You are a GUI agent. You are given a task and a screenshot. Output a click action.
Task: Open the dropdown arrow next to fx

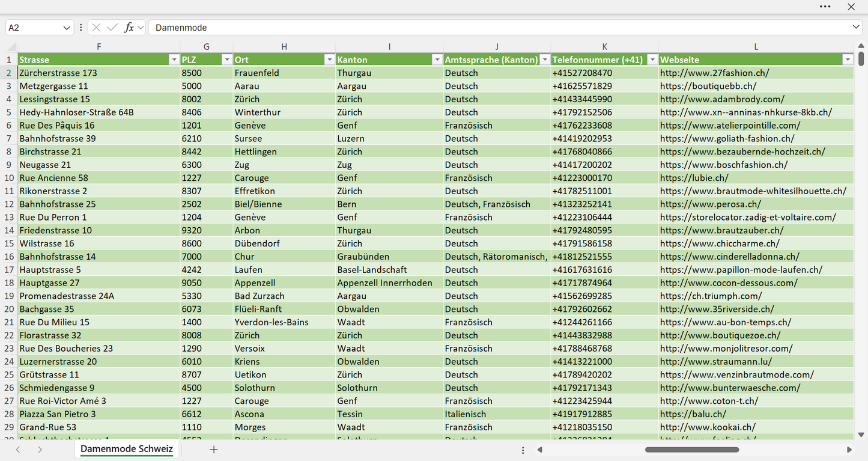(141, 28)
